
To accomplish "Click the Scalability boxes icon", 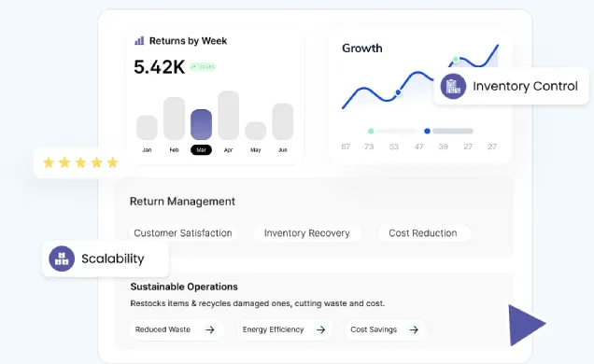I will tap(62, 259).
